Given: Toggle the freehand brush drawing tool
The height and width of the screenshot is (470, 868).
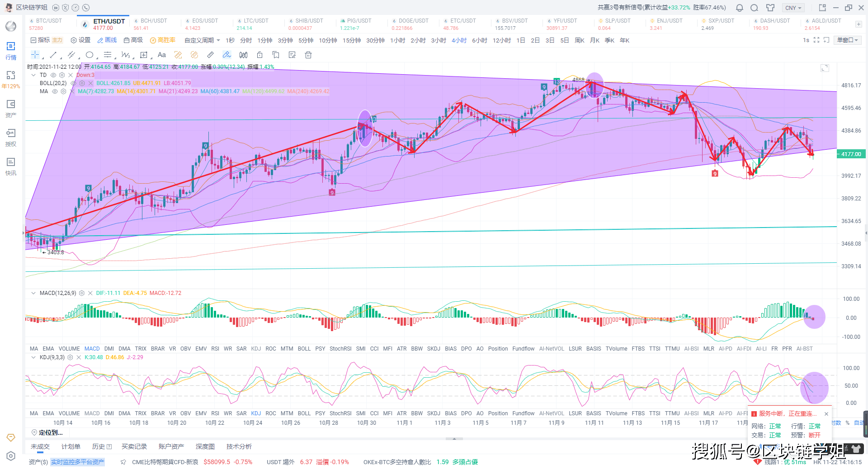Looking at the screenshot, I should click(x=227, y=55).
